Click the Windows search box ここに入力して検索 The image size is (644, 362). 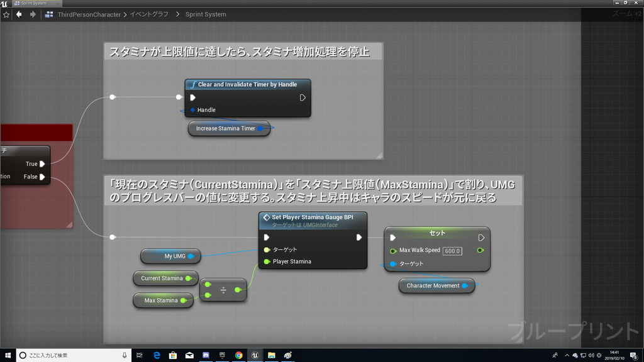coord(74,356)
